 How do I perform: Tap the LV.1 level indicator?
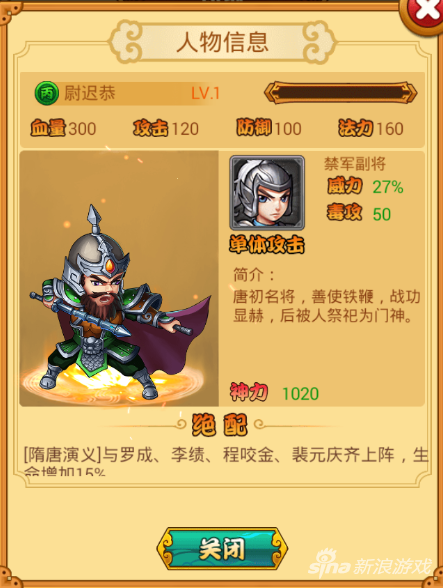point(206,93)
